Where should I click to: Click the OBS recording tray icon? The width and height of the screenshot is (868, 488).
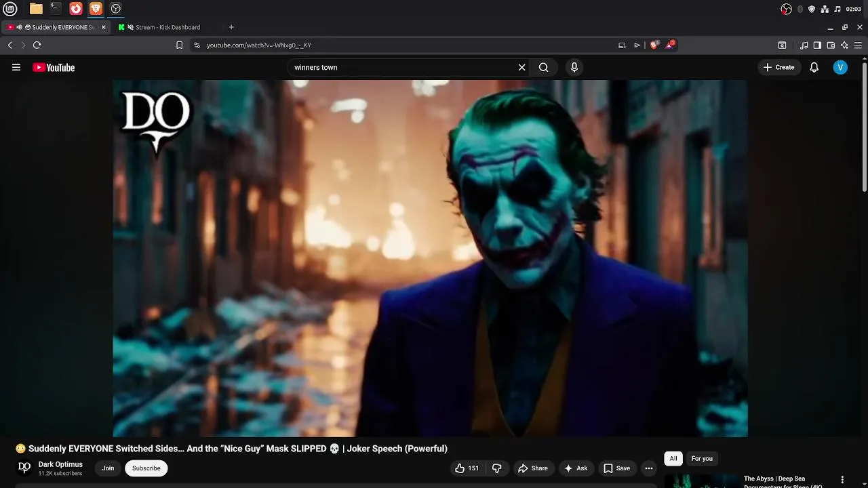coord(787,9)
